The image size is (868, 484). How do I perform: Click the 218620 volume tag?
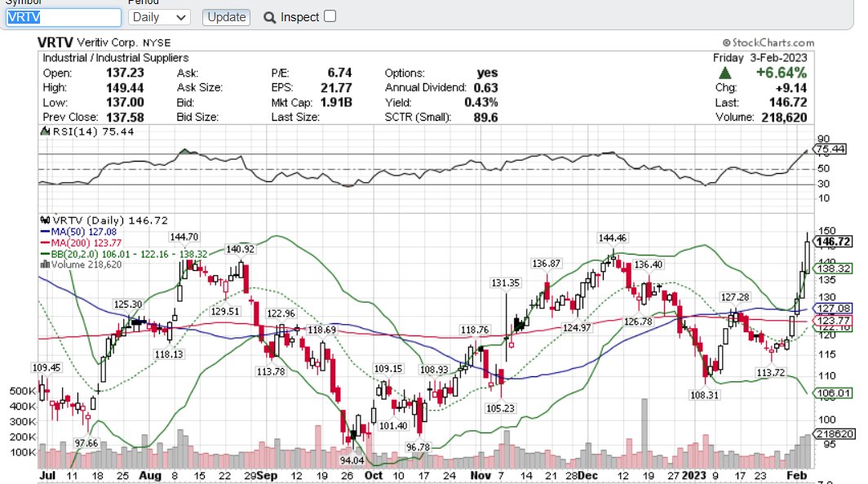[x=834, y=434]
